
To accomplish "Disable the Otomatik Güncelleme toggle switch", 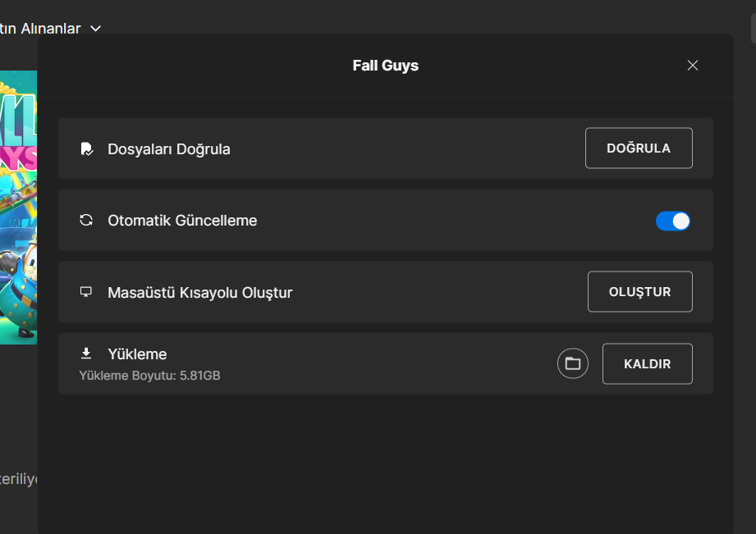I will (x=673, y=221).
